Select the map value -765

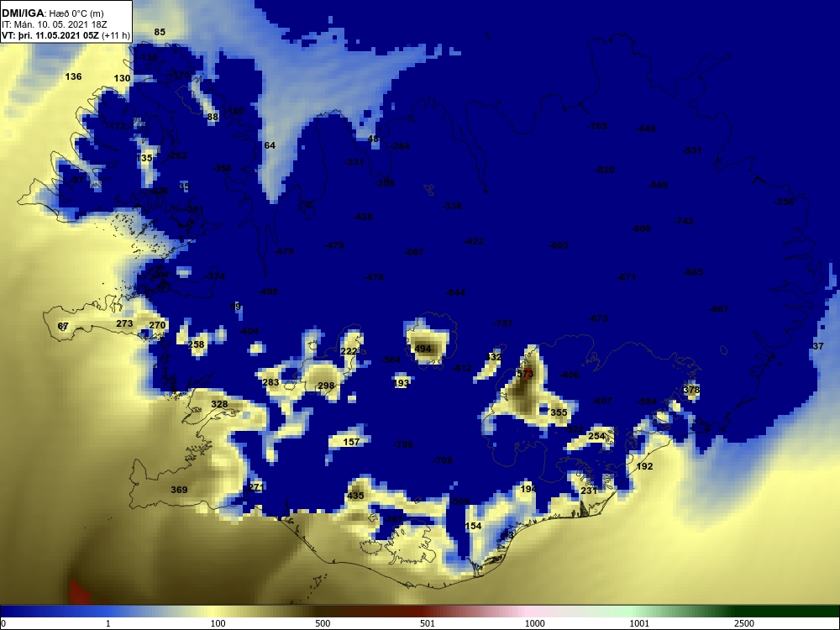[x=597, y=126]
